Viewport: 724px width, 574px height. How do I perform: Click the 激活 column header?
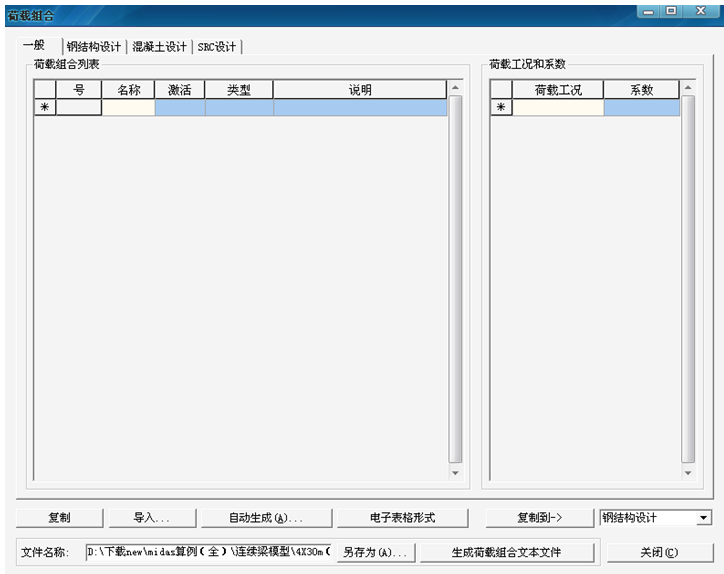(x=180, y=90)
